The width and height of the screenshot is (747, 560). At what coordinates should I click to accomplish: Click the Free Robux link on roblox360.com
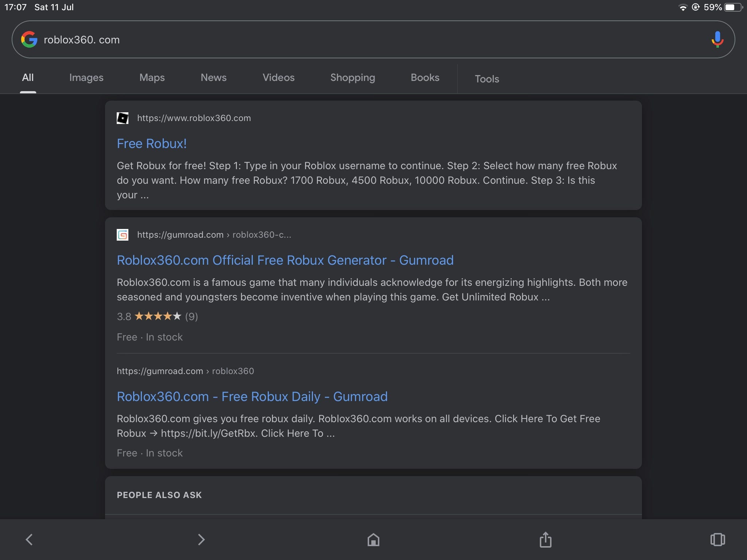(x=152, y=143)
